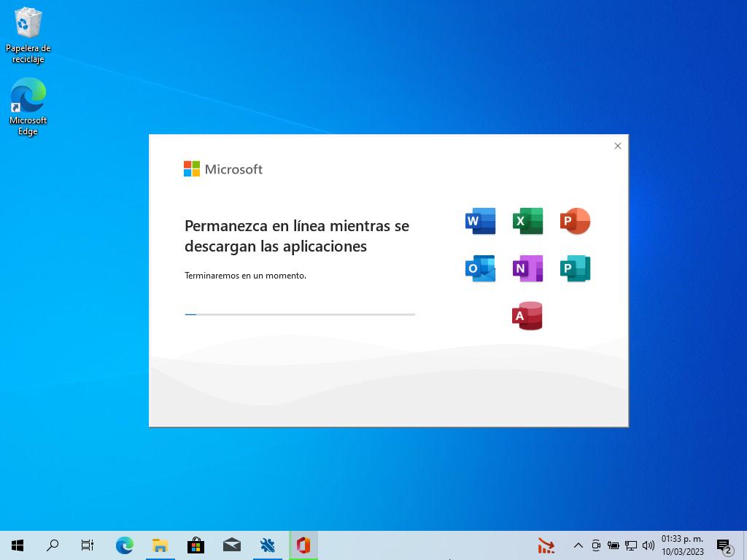This screenshot has width=747, height=560.
Task: Click the Word icon in installer
Action: (x=480, y=221)
